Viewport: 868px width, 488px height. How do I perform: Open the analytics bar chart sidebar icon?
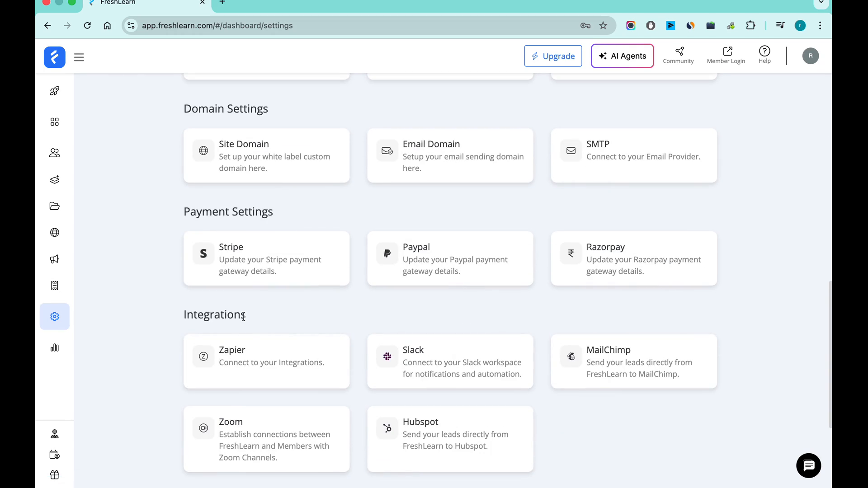(x=54, y=347)
